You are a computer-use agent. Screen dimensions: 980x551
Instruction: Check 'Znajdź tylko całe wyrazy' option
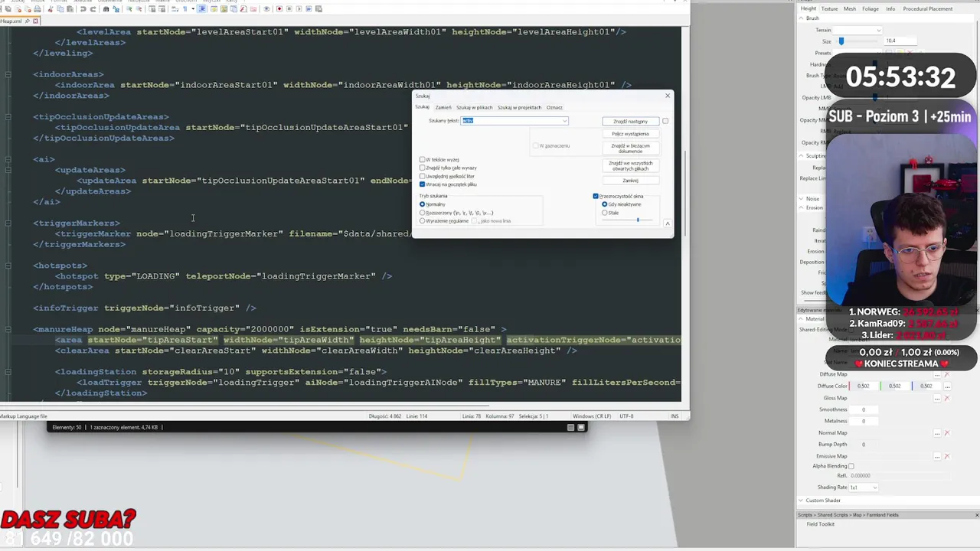pos(422,168)
